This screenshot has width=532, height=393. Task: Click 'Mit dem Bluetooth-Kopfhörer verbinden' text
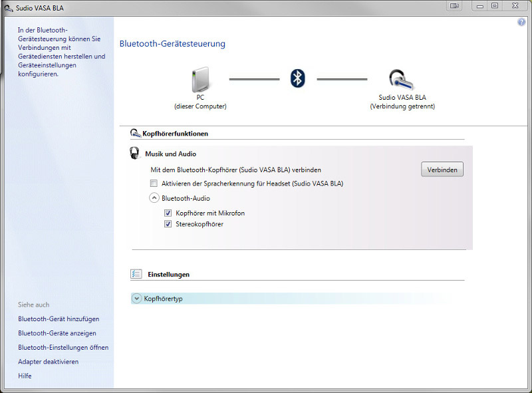click(236, 170)
